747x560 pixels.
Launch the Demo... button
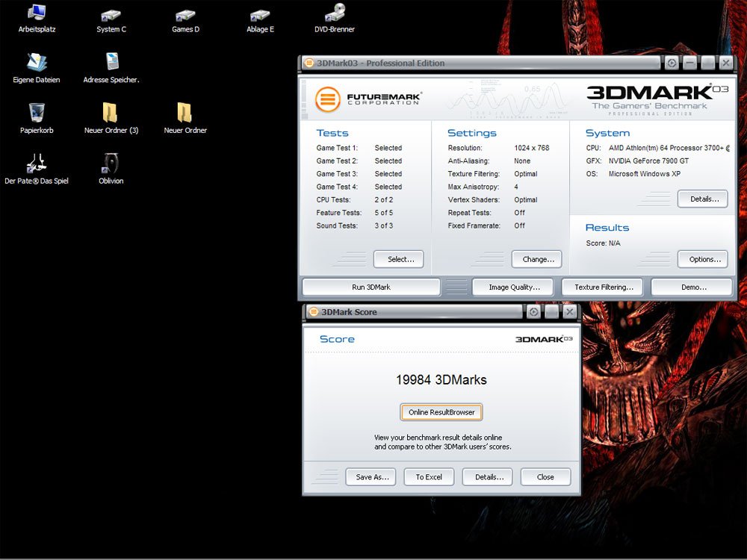[692, 287]
